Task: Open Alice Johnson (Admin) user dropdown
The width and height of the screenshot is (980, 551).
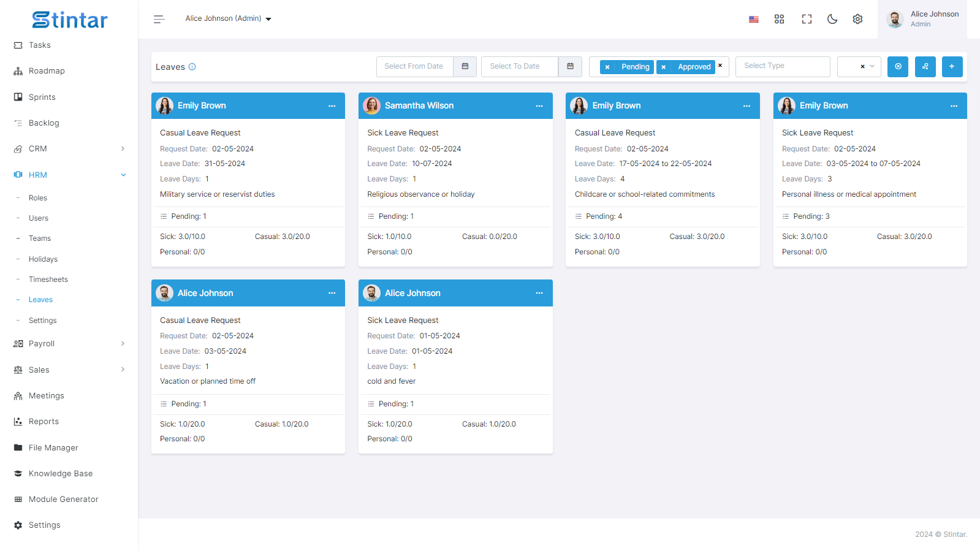Action: click(228, 18)
